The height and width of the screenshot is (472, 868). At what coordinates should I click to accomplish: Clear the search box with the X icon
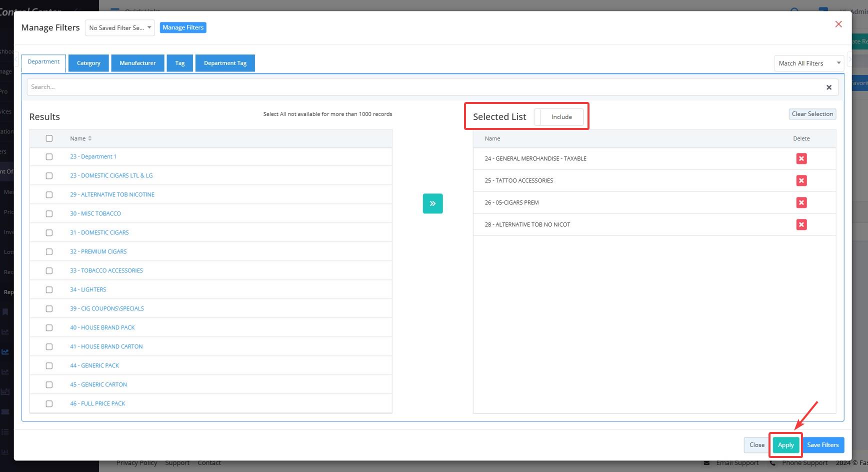(x=828, y=87)
